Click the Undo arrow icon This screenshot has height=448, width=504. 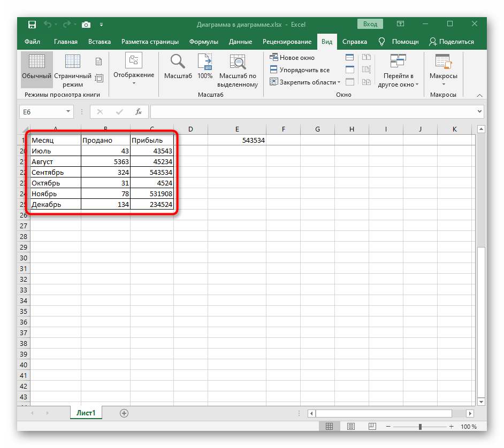(x=48, y=25)
